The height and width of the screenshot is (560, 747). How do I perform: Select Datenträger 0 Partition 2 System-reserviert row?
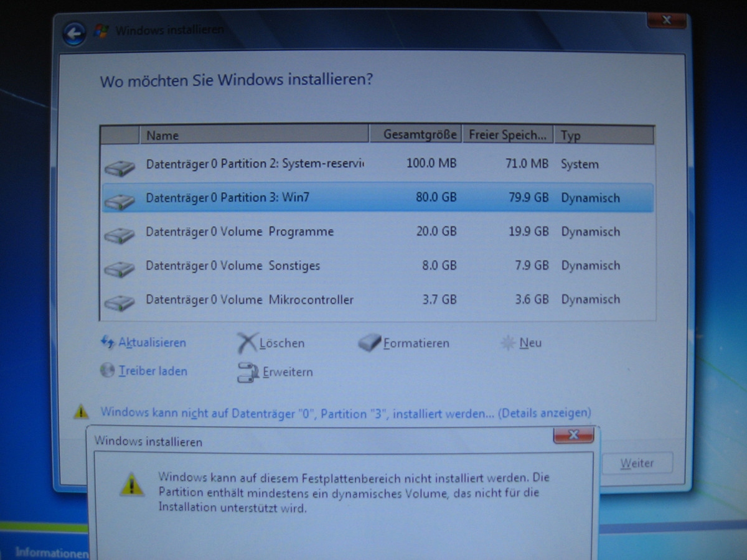coord(378,164)
